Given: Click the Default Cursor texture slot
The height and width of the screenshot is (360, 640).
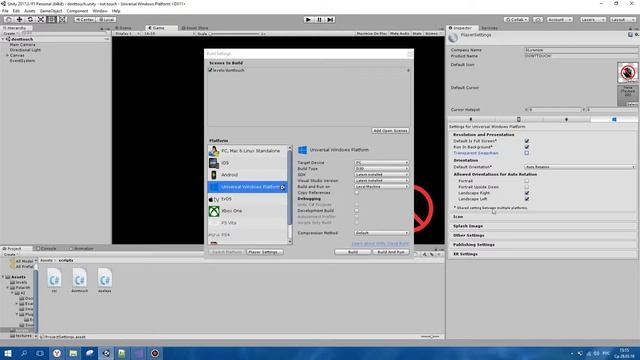Looking at the screenshot, I should tap(627, 96).
